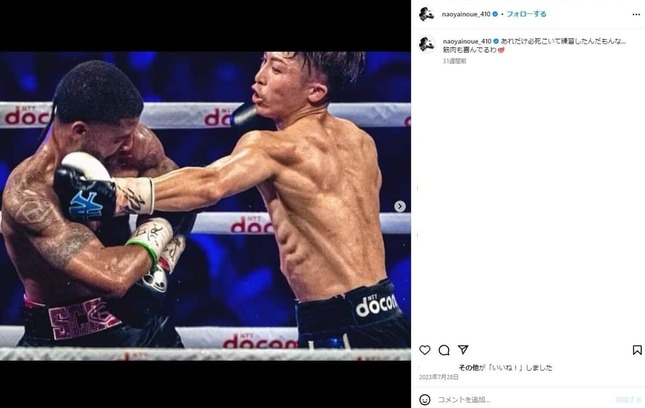Open more options three-dot menu
Image resolution: width=645 pixels, height=408 pixels.
point(636,14)
